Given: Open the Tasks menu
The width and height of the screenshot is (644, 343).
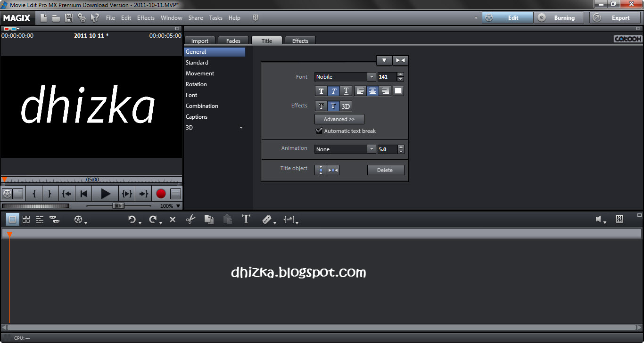Looking at the screenshot, I should tap(215, 18).
